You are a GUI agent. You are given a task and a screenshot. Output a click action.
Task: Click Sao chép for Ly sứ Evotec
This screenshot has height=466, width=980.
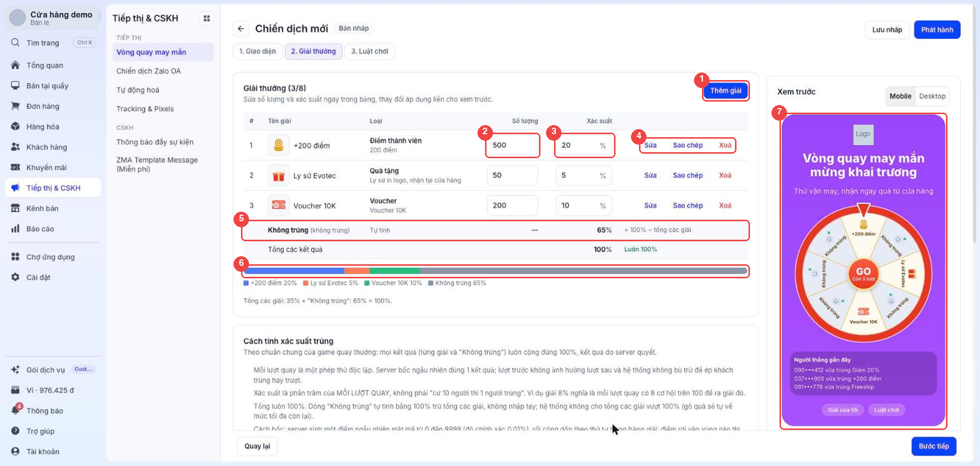pyautogui.click(x=687, y=175)
